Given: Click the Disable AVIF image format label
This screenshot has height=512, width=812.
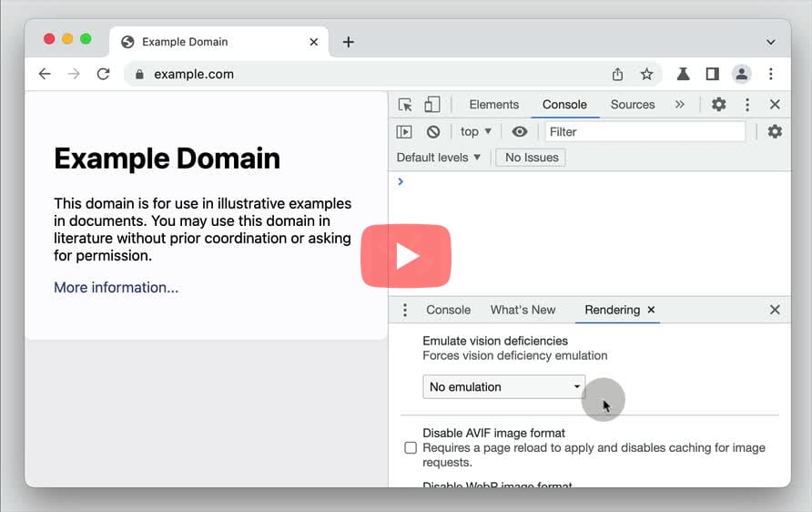Looking at the screenshot, I should pos(493,434).
